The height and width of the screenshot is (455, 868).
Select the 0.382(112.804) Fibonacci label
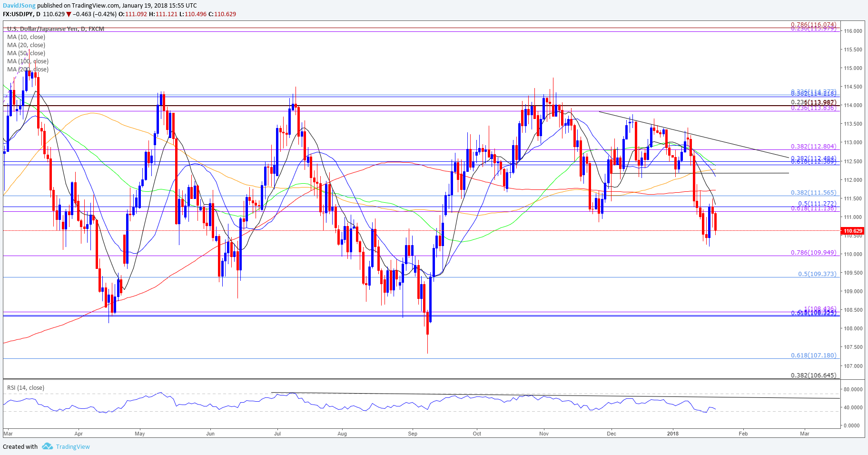point(813,147)
